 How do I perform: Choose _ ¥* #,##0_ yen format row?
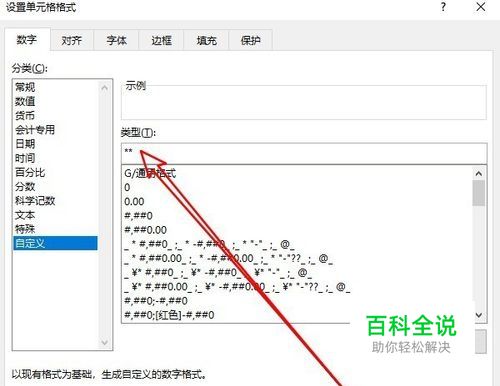pyautogui.click(x=297, y=273)
